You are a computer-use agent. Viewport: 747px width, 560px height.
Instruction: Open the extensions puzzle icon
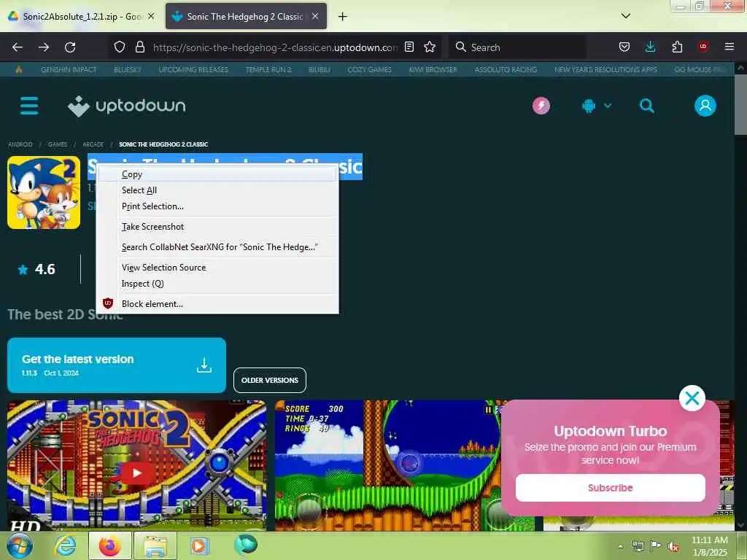point(677,47)
